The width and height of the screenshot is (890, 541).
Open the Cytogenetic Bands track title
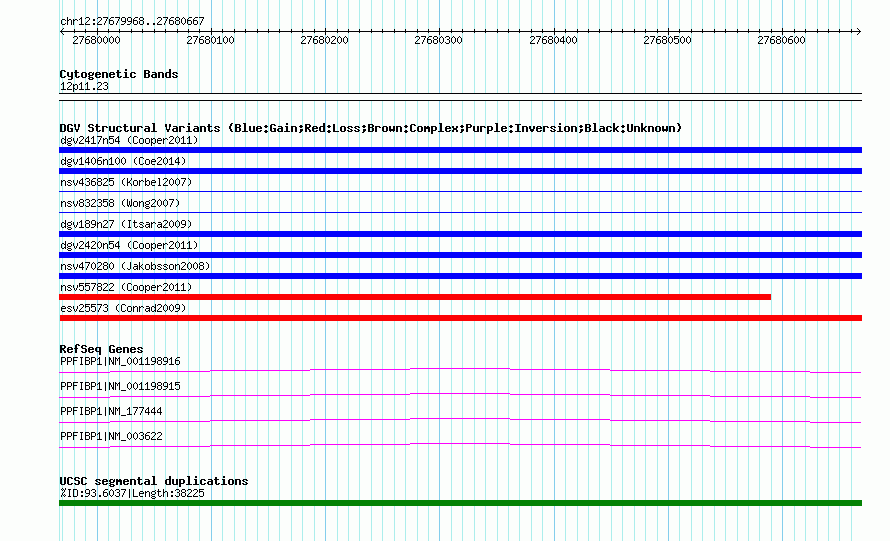point(119,74)
